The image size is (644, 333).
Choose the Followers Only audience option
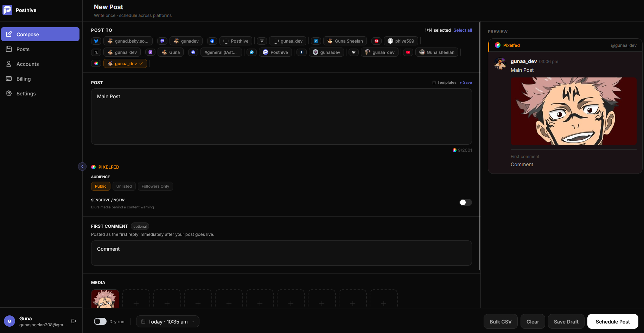[155, 186]
